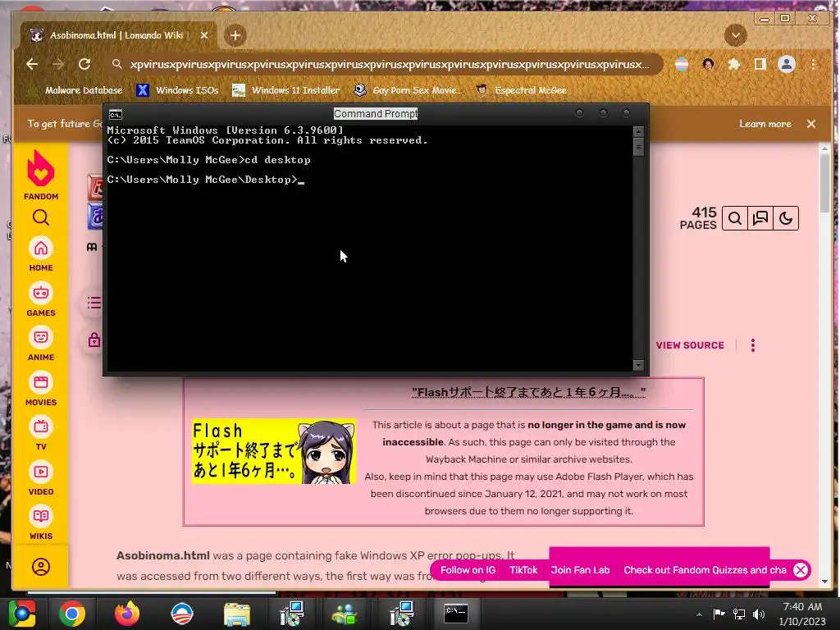The width and height of the screenshot is (840, 630).
Task: Reload the page in Chrome
Action: (84, 64)
